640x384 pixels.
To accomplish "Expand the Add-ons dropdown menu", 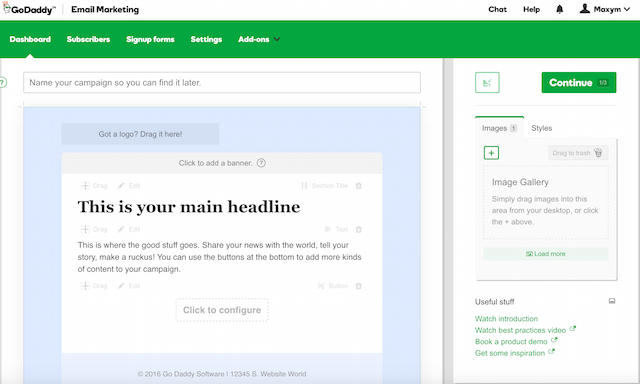I will [259, 39].
